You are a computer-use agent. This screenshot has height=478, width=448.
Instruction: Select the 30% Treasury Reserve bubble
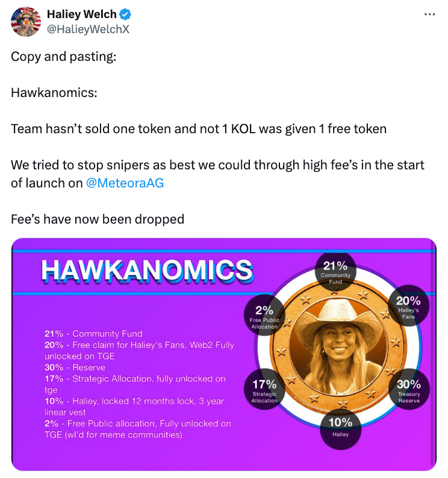[x=409, y=389]
